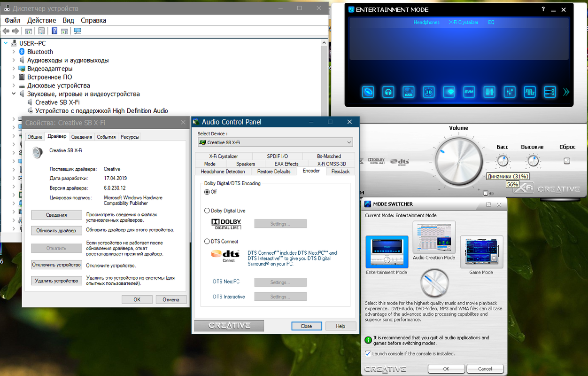This screenshot has width=588, height=376.
Task: Expand Аудиовходы и аудиовыходы category
Action: pos(14,60)
